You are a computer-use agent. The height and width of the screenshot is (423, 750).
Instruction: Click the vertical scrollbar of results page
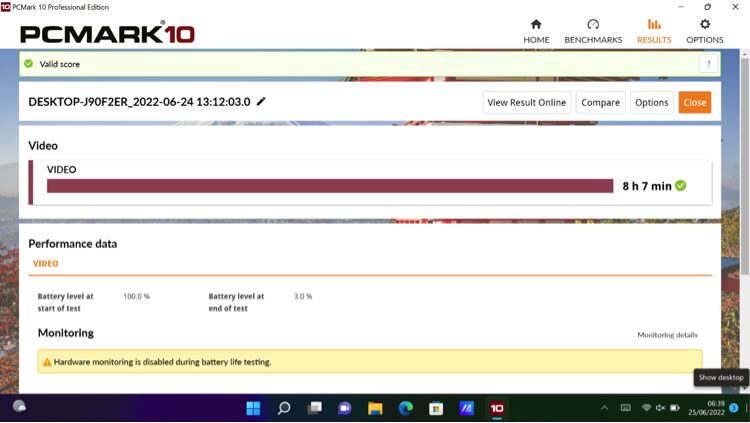pyautogui.click(x=745, y=165)
